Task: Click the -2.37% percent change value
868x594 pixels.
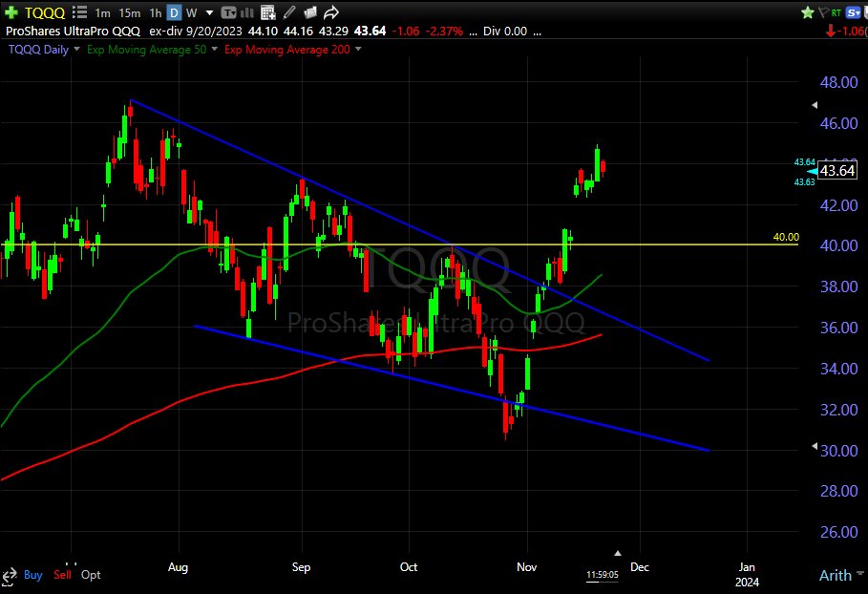Action: tap(444, 31)
